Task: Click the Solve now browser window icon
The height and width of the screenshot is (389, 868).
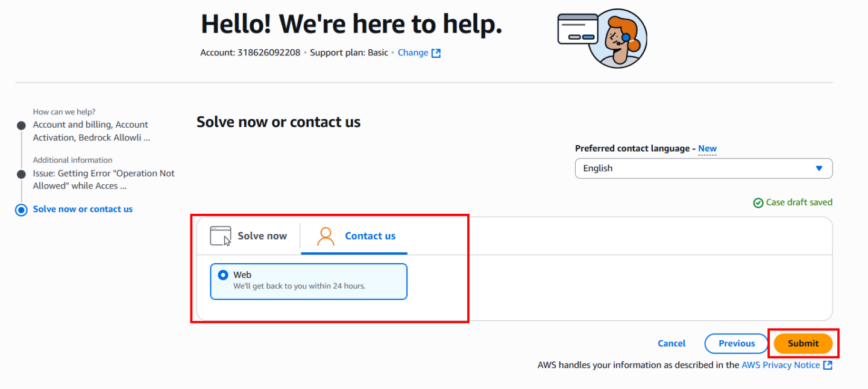Action: click(221, 236)
